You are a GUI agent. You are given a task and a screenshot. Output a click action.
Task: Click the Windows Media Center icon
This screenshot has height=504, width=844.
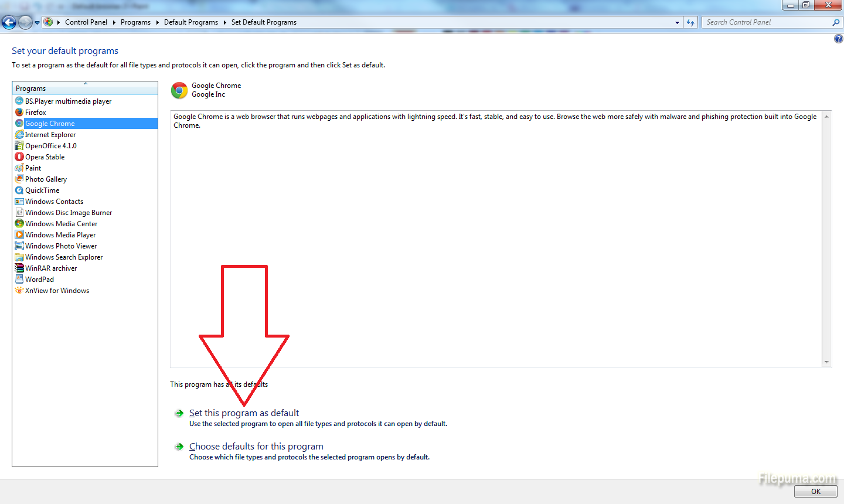click(19, 224)
